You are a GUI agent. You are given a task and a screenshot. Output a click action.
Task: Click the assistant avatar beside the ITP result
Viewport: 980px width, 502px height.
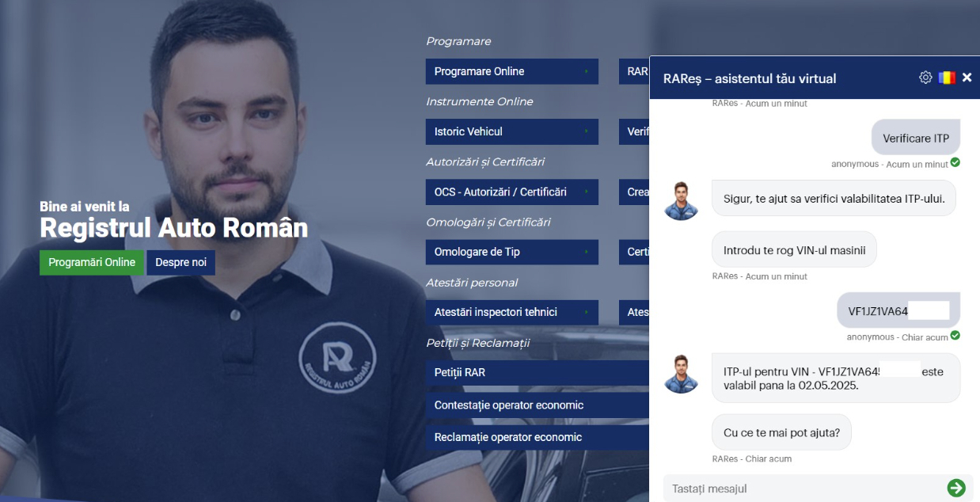(682, 374)
